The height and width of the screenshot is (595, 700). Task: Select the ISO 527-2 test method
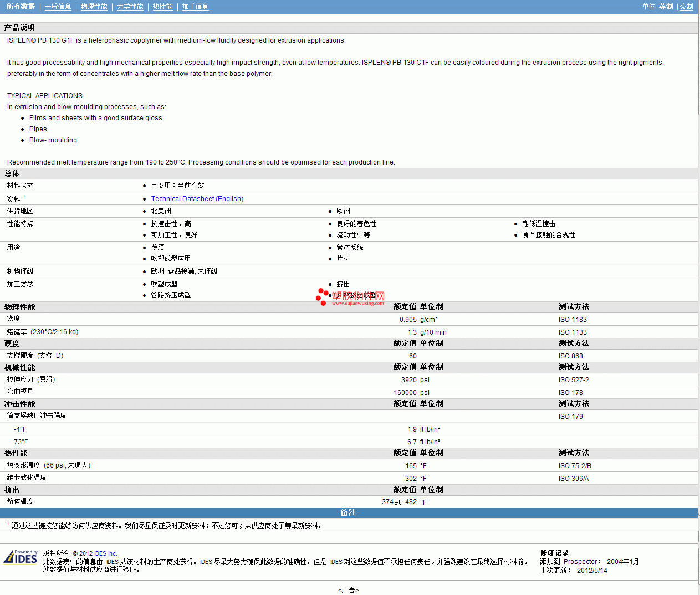coord(574,380)
